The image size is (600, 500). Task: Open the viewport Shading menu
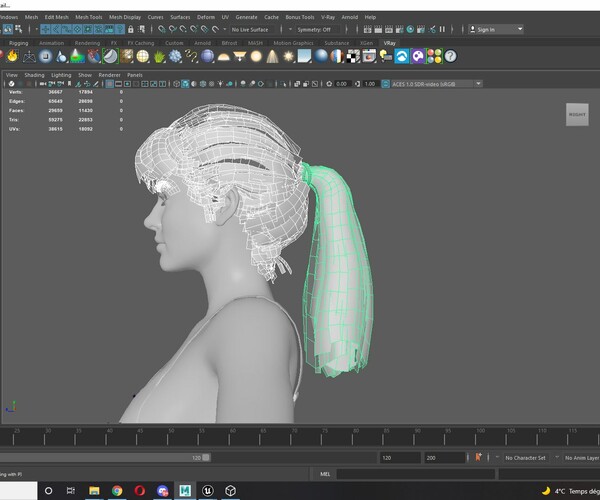coord(34,75)
